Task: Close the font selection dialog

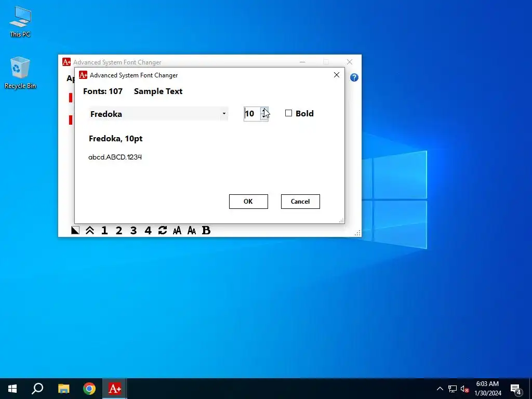Action: [337, 75]
